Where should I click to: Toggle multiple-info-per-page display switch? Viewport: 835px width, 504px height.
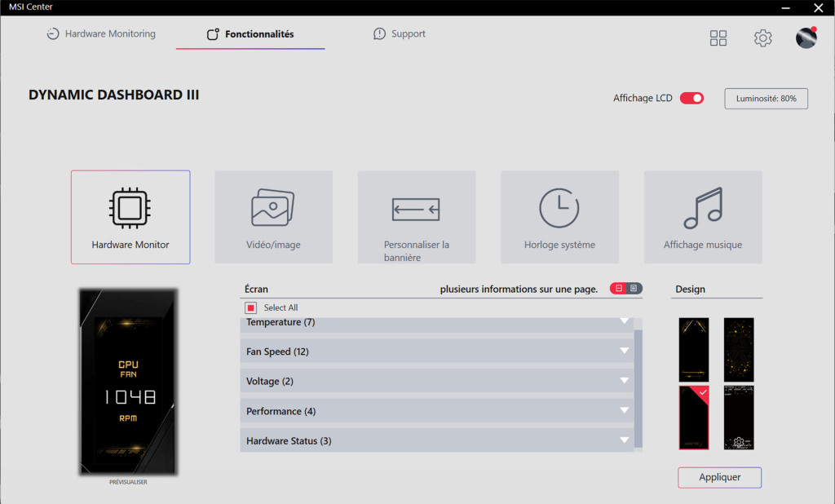tap(626, 288)
